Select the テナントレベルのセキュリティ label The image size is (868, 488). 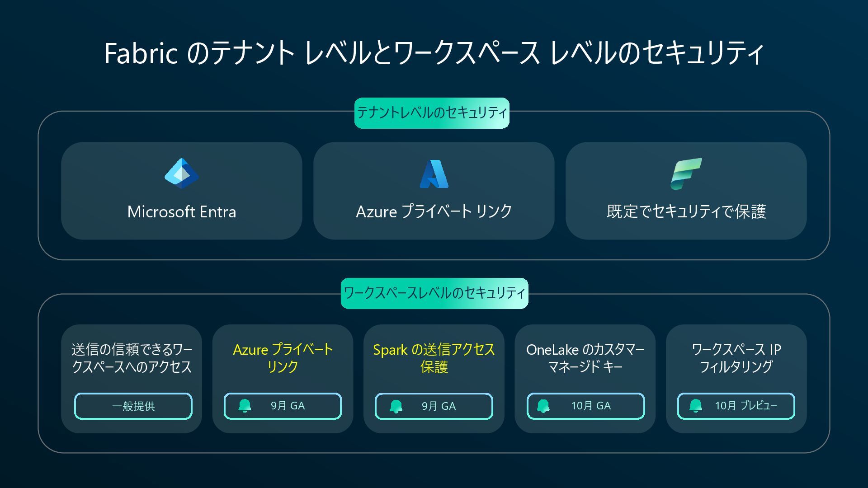tap(432, 113)
